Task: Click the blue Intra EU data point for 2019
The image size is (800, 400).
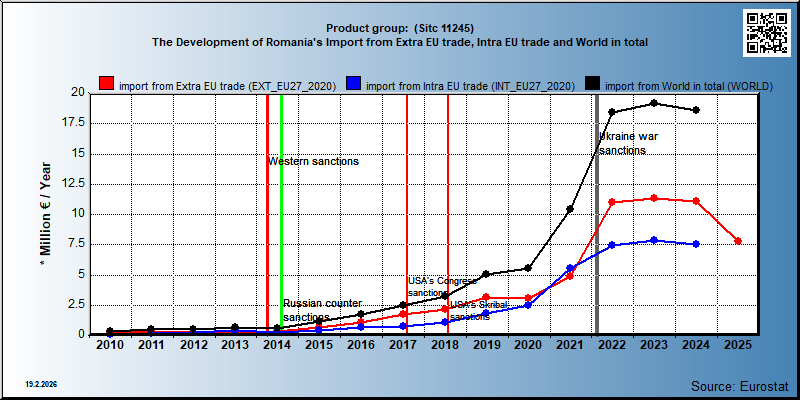Action: pos(486,313)
